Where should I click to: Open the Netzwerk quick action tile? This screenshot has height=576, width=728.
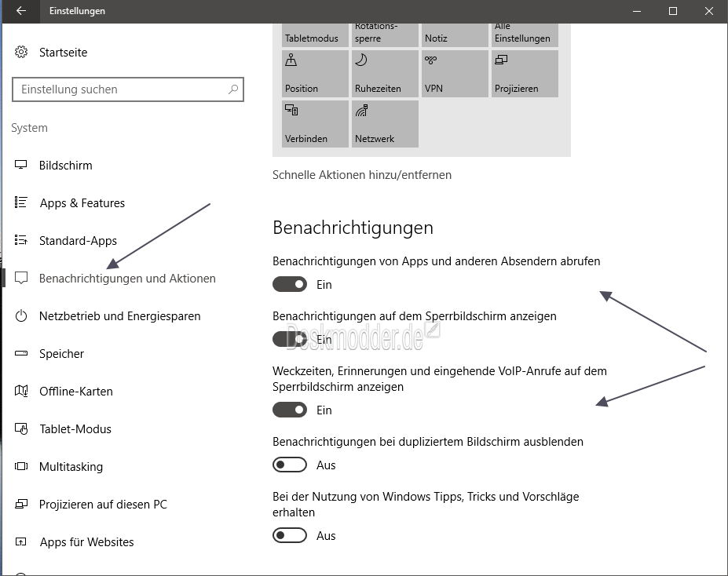pyautogui.click(x=384, y=123)
